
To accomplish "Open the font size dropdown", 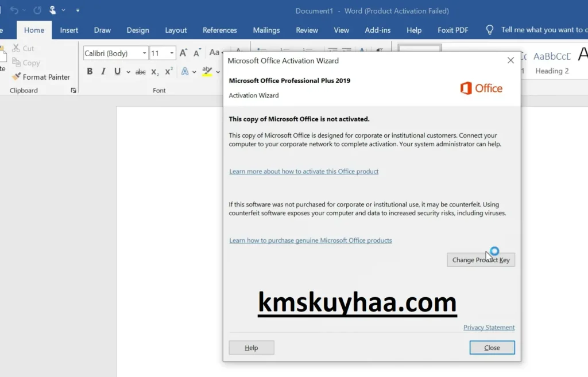I will coord(171,53).
